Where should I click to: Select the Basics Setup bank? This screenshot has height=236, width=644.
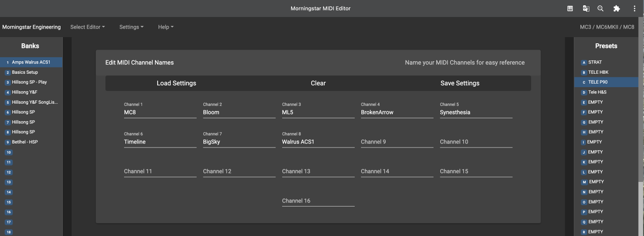coord(25,72)
